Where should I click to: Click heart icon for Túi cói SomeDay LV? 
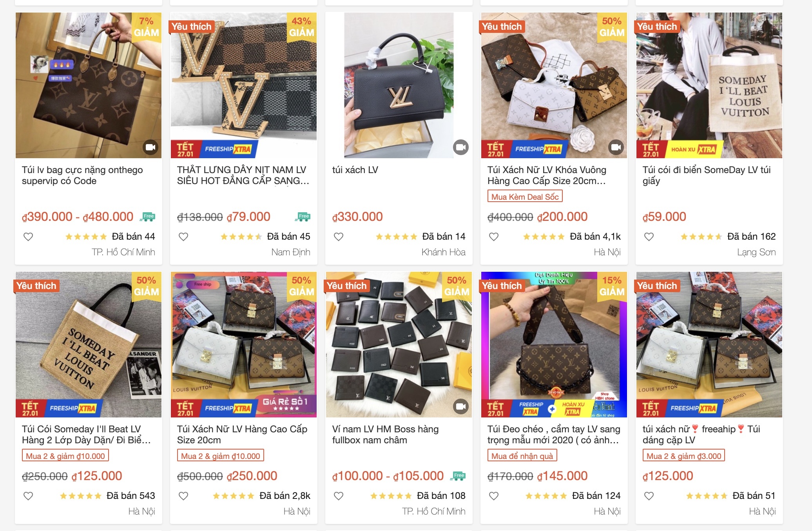pyautogui.click(x=649, y=237)
